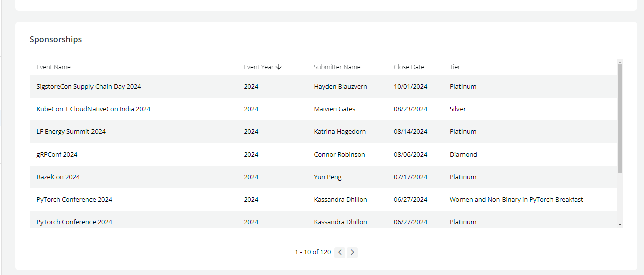Sort table by Event Name column

pos(53,67)
